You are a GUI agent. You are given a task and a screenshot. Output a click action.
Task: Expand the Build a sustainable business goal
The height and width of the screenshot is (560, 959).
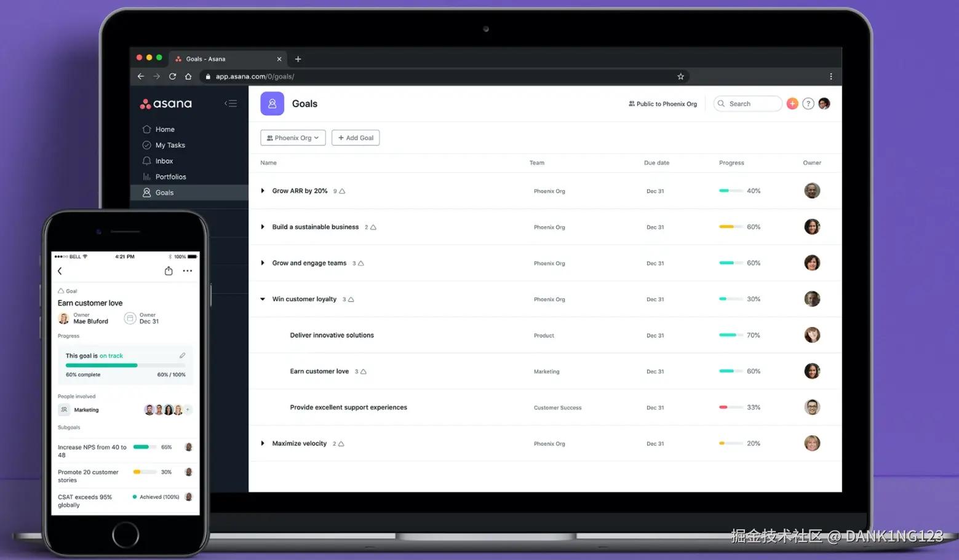[263, 227]
